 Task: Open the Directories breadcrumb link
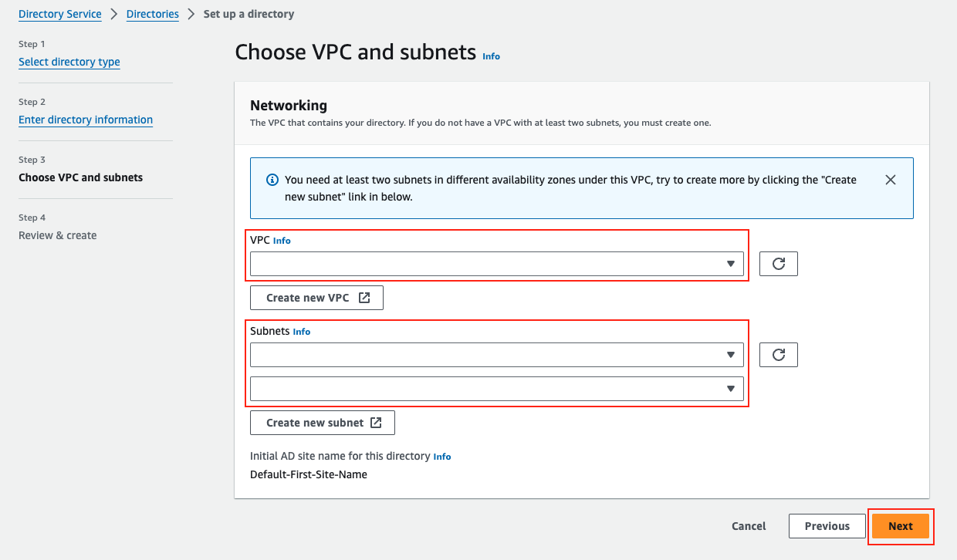(x=153, y=14)
